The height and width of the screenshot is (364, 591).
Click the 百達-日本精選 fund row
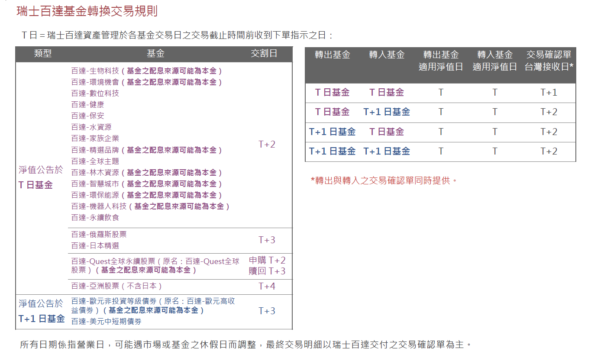[95, 246]
